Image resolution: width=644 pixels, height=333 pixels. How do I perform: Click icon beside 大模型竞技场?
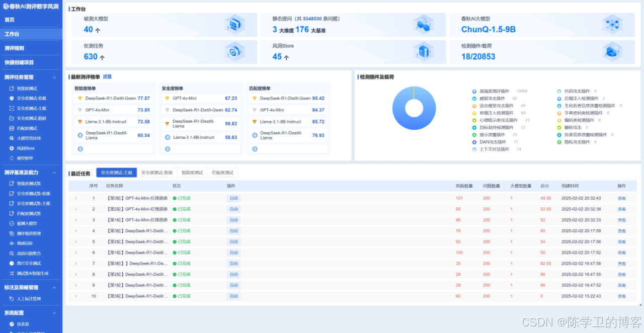click(12, 138)
